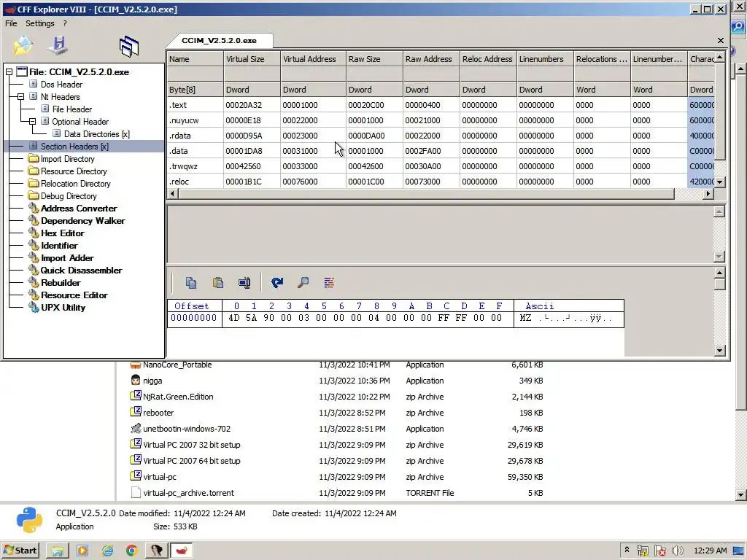Screen dimensions: 747x560
Task: Click the Windows Media Player taskbar icon
Action: pyautogui.click(x=82, y=551)
